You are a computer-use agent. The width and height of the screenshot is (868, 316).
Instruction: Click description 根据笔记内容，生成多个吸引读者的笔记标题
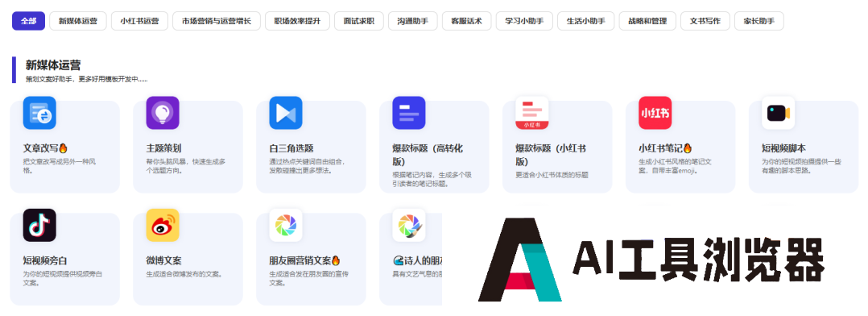coord(432,179)
